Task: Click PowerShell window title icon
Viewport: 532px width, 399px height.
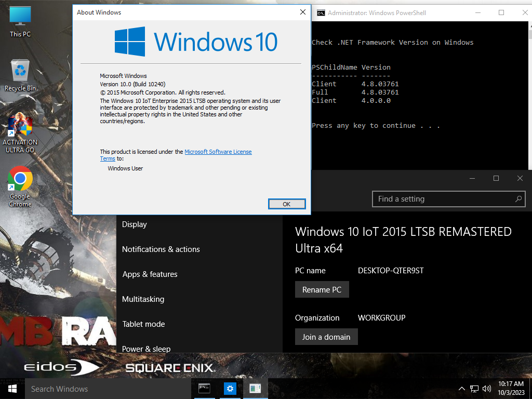Action: 321,13
